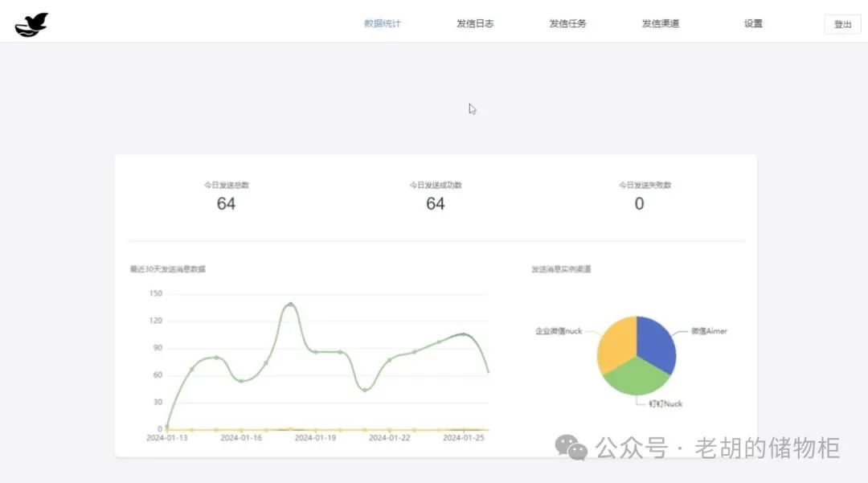Click the y-axis label 90
The image size is (868, 483).
[x=158, y=347]
